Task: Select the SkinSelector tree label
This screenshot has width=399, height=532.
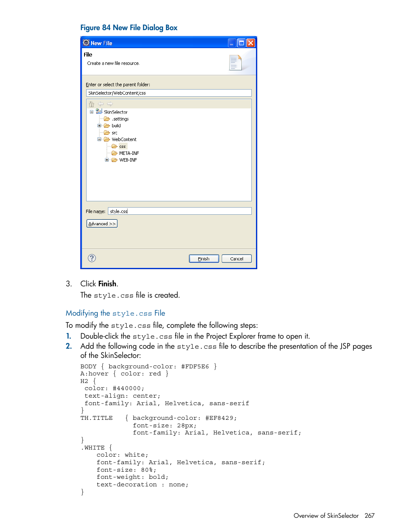Action: (116, 112)
